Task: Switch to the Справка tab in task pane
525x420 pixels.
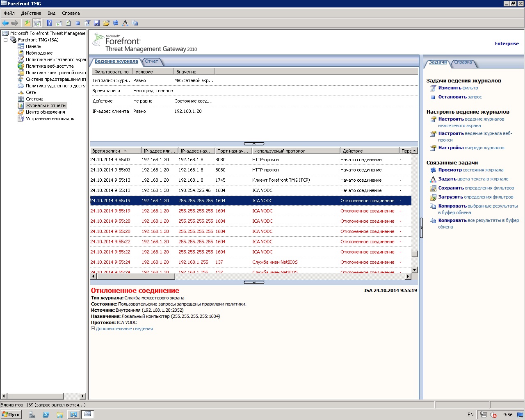Action: click(463, 62)
